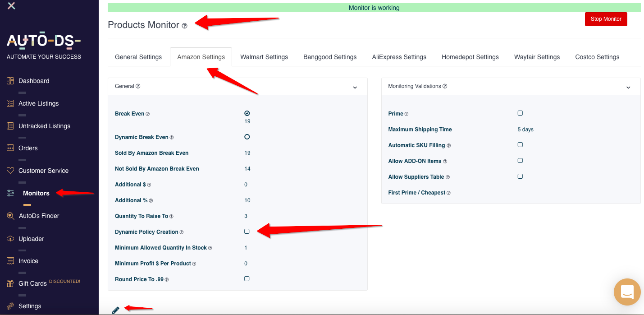Click help icon beside Quantity To Raise To

pos(171,217)
